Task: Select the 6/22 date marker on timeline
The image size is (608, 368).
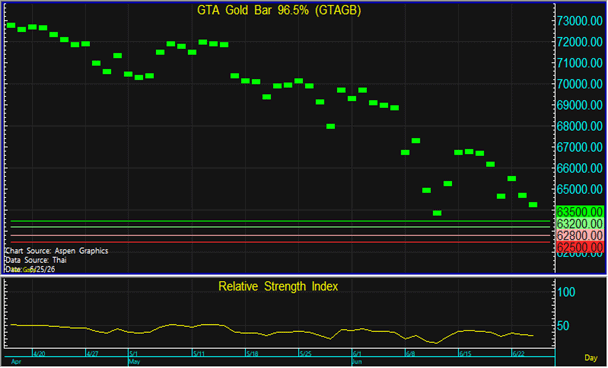Action: tap(519, 354)
